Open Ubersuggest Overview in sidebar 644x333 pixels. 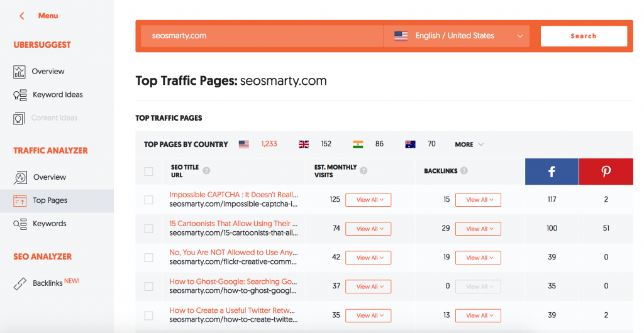tap(48, 72)
